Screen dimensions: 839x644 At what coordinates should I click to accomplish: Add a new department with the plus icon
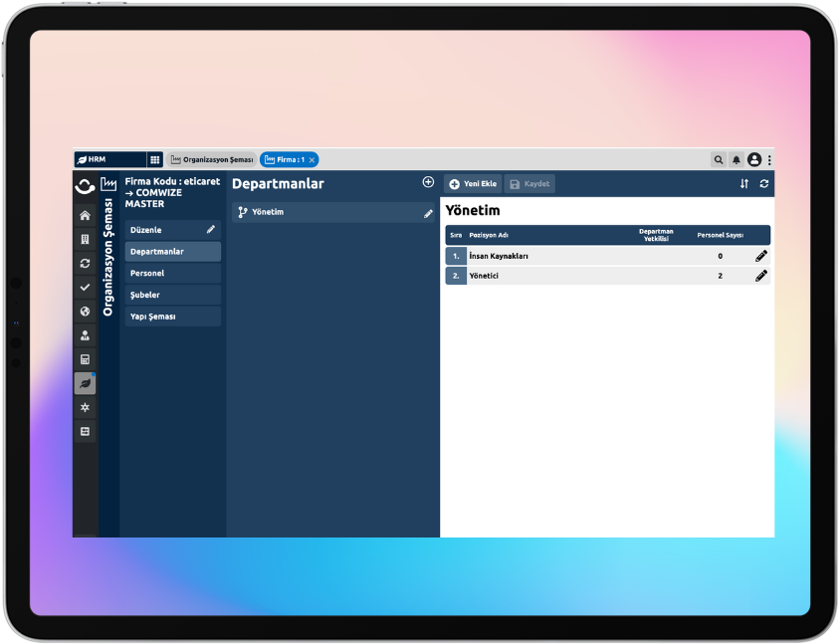click(428, 182)
